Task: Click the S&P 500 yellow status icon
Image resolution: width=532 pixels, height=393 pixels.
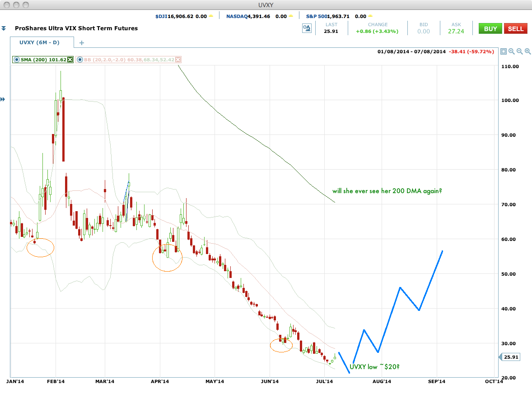Action: [370, 16]
